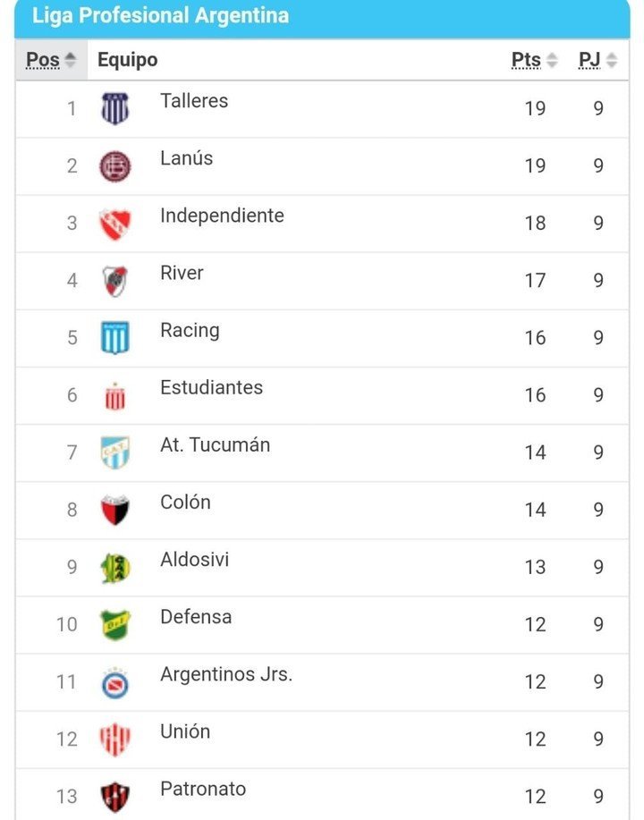Viewport: 644px width, 820px height.
Task: Click the Lanús club crest icon
Action: click(x=114, y=166)
